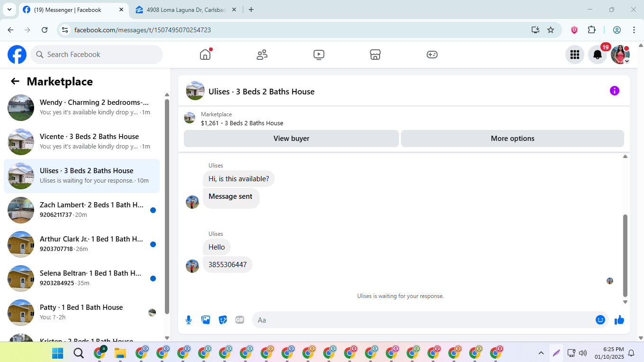
Task: Click the voice clip microphone icon
Action: tap(189, 320)
